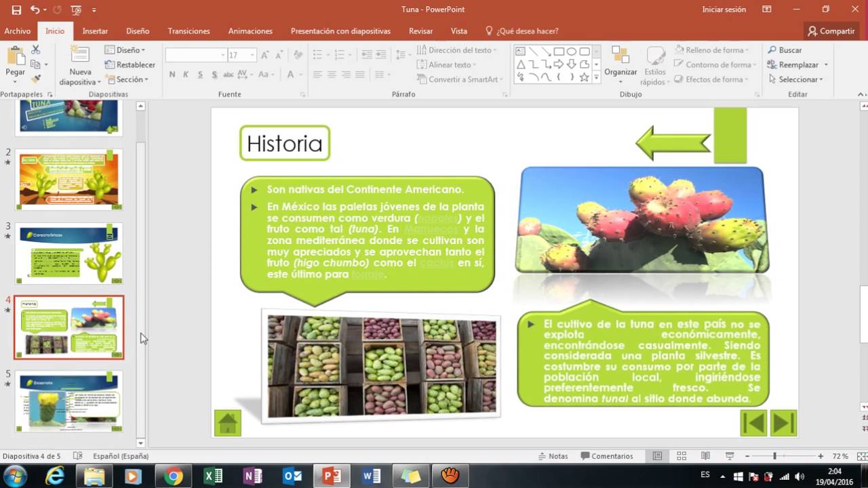Image resolution: width=868 pixels, height=488 pixels.
Task: Toggle underline S formatting
Action: coord(200,75)
